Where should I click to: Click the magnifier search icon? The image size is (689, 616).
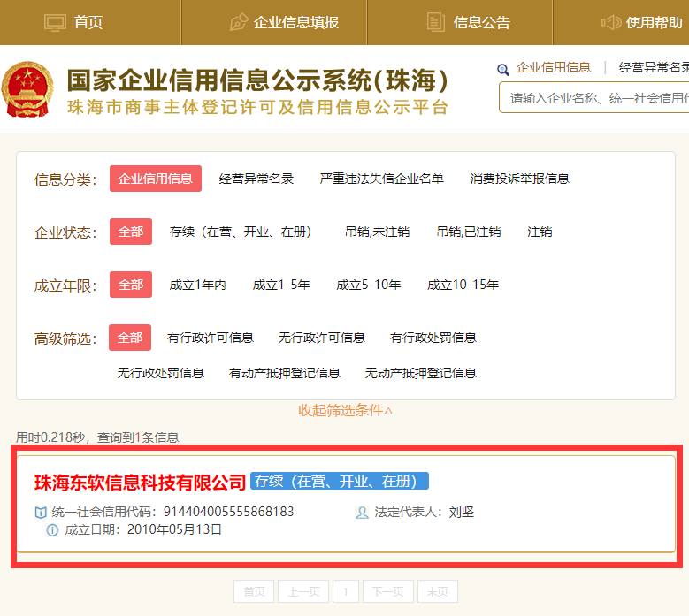[502, 69]
